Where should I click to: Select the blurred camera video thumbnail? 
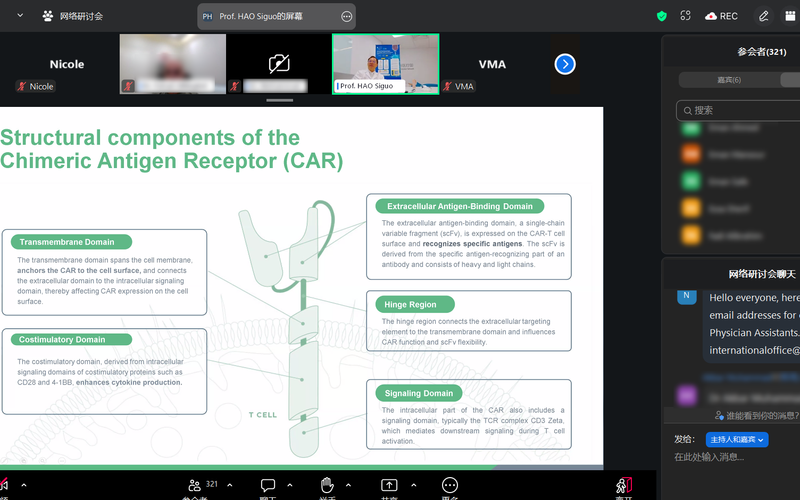click(x=173, y=64)
